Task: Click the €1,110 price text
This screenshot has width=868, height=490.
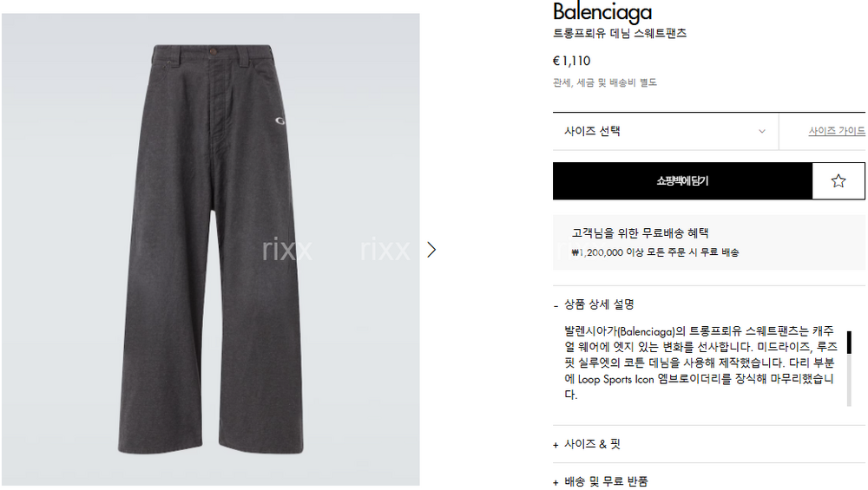Action: 571,61
